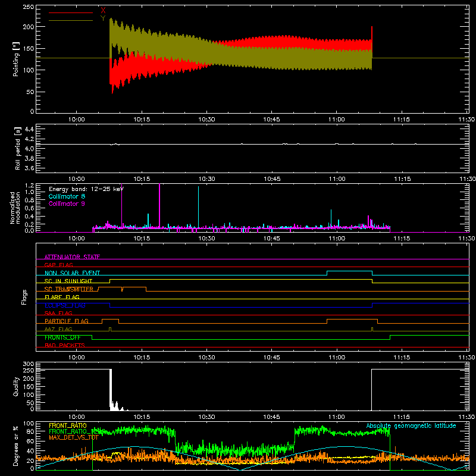Click the olive 'Y' legend label
The height and width of the screenshot is (476, 476).
103,18
